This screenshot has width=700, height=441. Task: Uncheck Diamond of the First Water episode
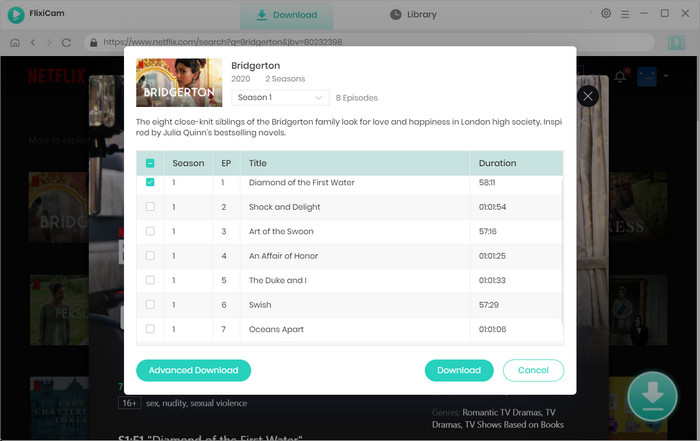(x=150, y=182)
